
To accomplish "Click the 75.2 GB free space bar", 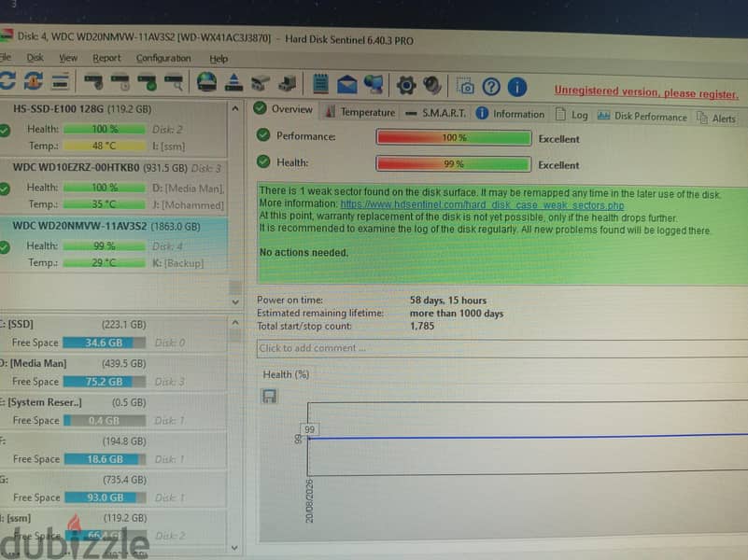I will pos(105,382).
